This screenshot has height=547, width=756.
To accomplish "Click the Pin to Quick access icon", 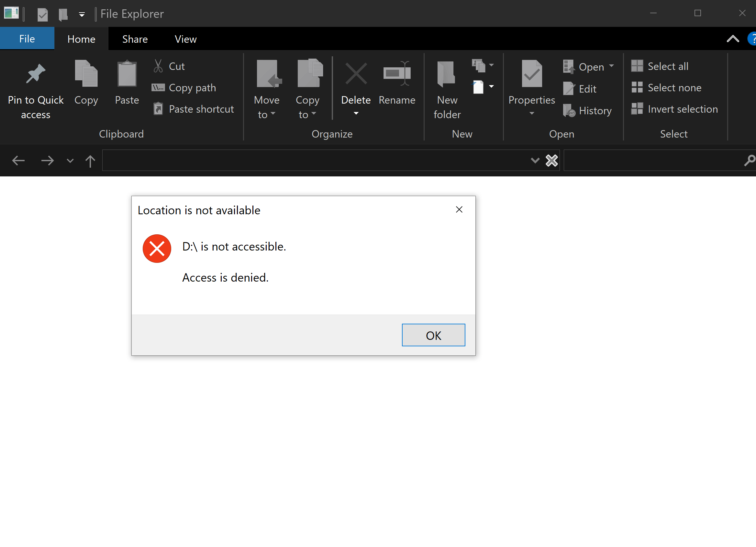I will click(x=35, y=74).
